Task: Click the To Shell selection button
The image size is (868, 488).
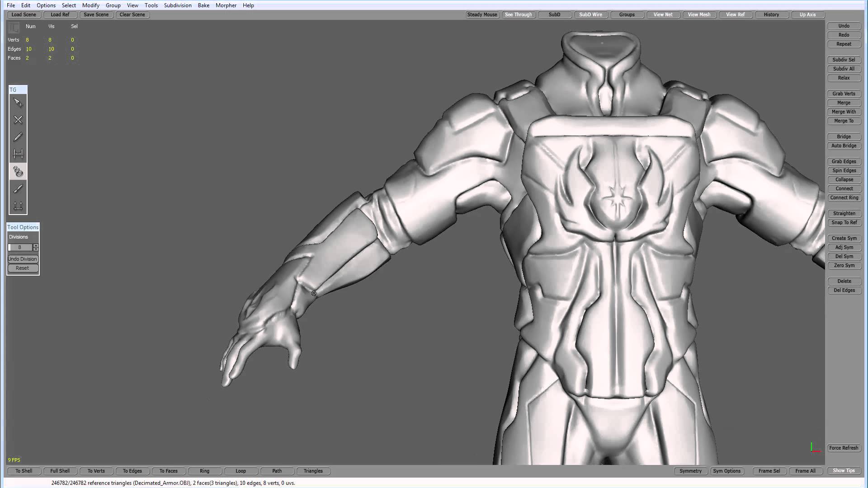Action: 24,471
